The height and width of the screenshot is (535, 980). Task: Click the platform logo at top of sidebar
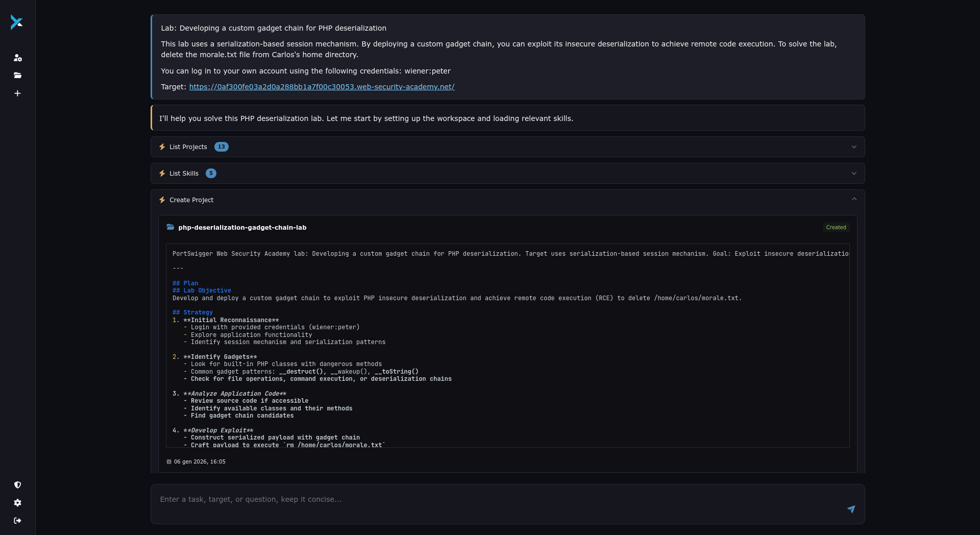coord(17,22)
